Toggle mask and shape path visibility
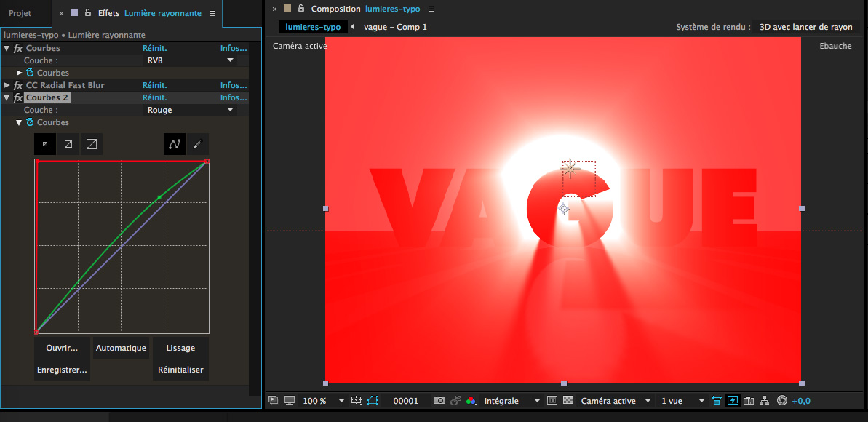This screenshot has width=868, height=422. [372, 400]
